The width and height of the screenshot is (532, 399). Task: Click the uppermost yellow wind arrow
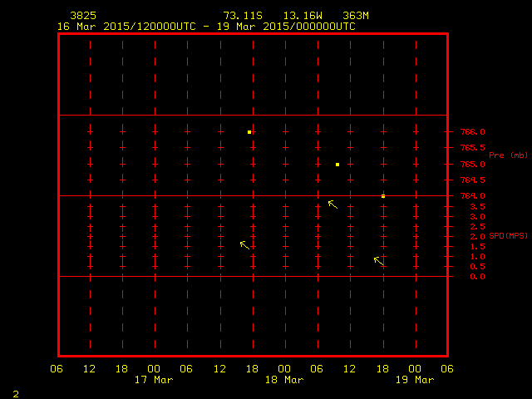(x=332, y=204)
